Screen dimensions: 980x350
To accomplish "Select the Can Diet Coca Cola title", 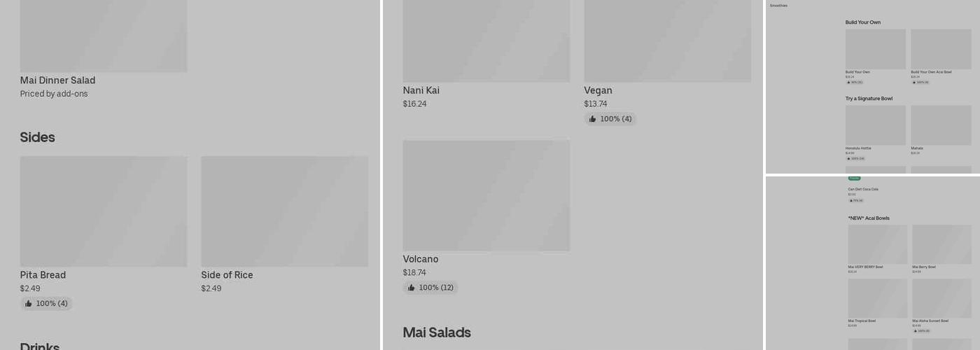I will click(x=862, y=189).
